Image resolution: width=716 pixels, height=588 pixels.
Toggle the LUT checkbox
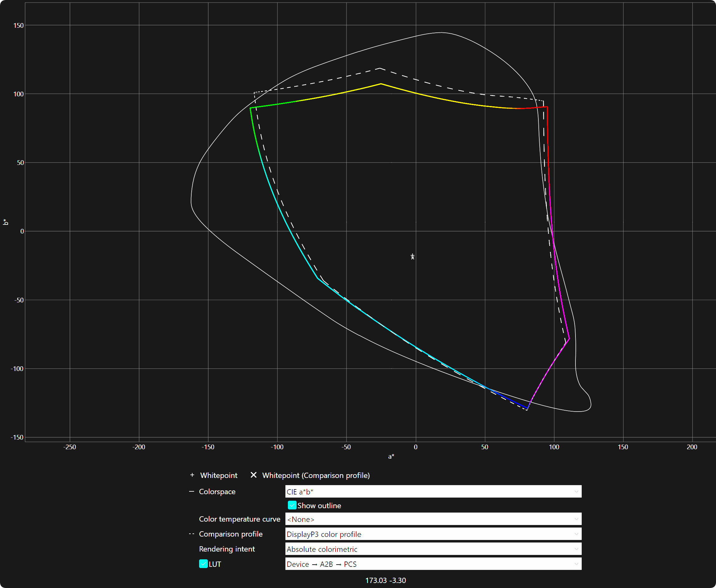click(x=203, y=564)
